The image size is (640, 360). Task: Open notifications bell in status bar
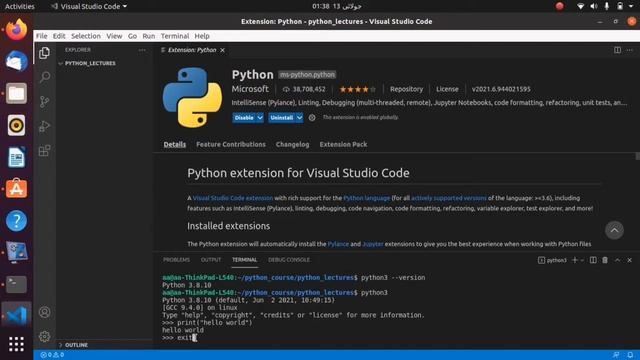pos(630,355)
